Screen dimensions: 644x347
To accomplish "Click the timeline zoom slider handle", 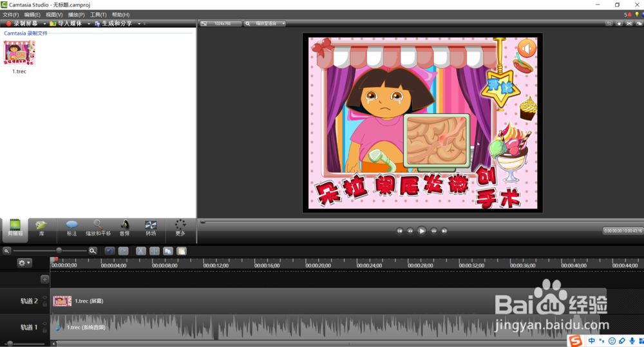I will click(x=59, y=250).
